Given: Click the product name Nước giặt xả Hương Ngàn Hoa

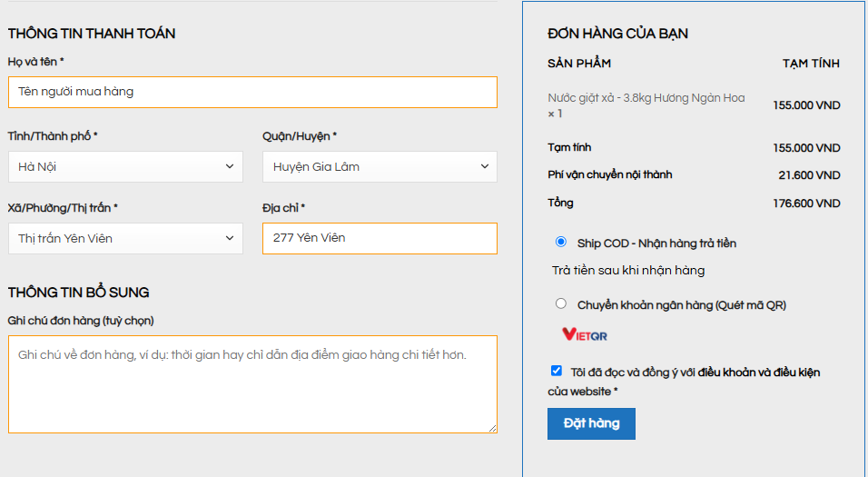Looking at the screenshot, I should (646, 98).
